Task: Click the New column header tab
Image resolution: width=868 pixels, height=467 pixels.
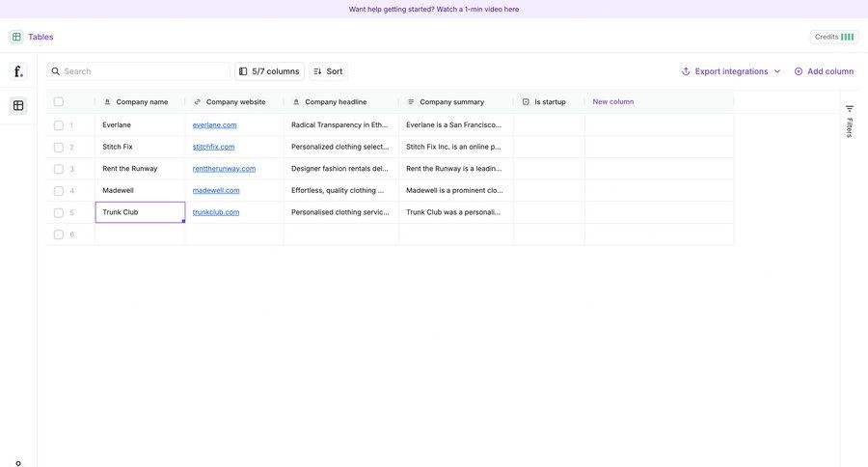Action: tap(613, 101)
